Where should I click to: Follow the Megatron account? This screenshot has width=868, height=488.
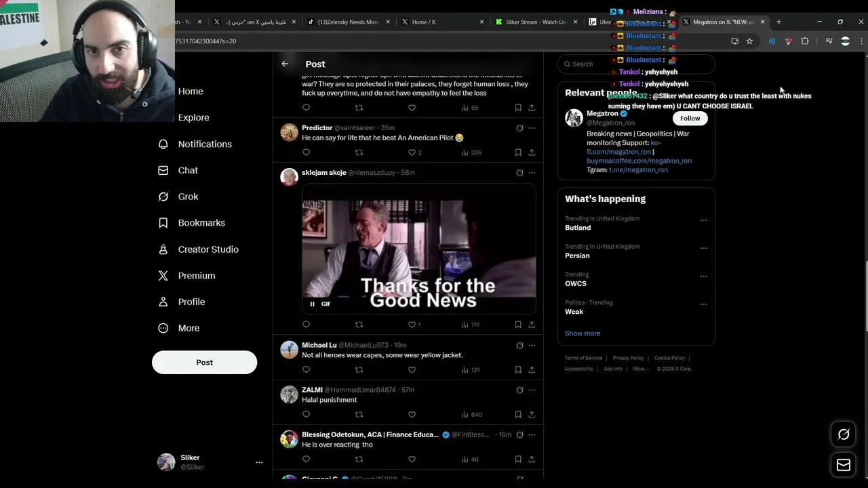[690, 118]
